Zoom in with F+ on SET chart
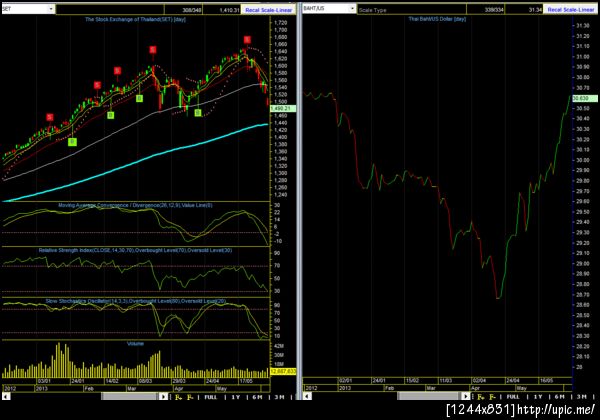 (178, 397)
